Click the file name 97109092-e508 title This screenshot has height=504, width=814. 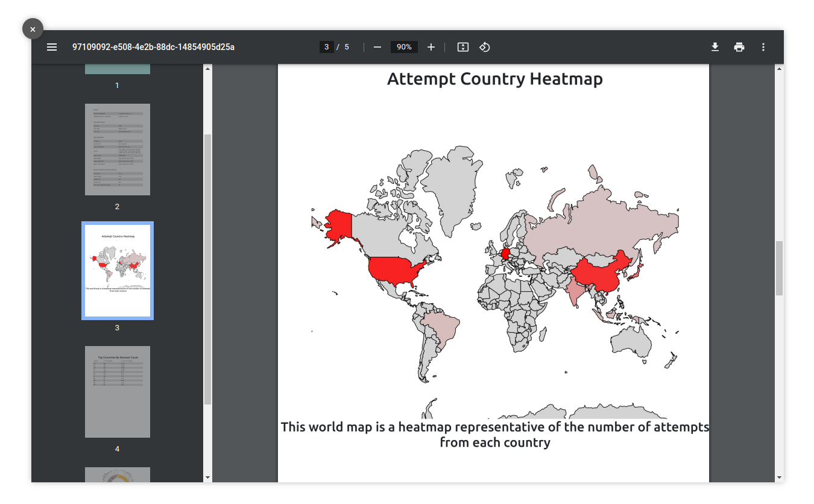coord(153,47)
